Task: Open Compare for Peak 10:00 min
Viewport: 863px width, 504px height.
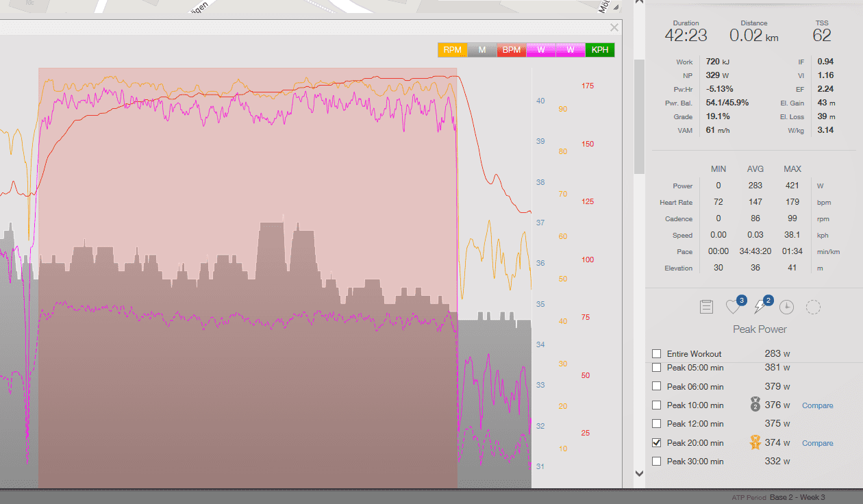Action: tap(817, 405)
